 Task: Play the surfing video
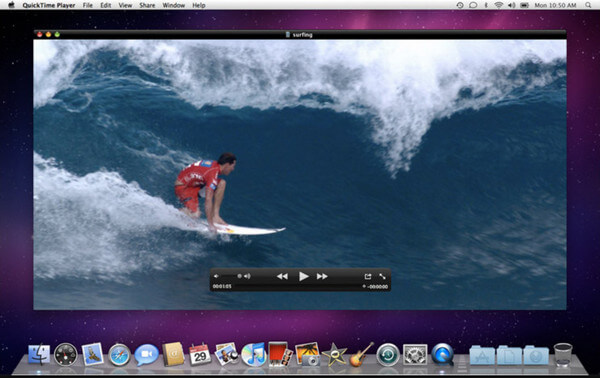303,276
